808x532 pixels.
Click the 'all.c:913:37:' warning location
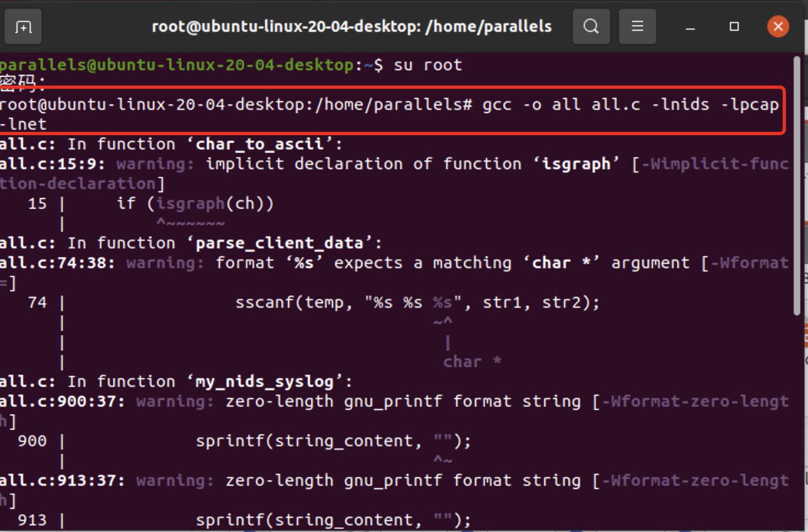click(62, 480)
